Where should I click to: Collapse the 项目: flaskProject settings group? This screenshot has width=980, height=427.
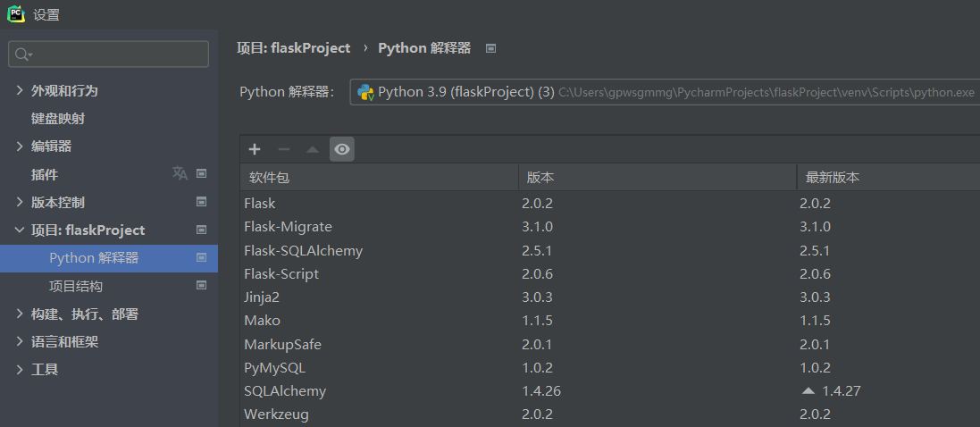click(x=20, y=230)
